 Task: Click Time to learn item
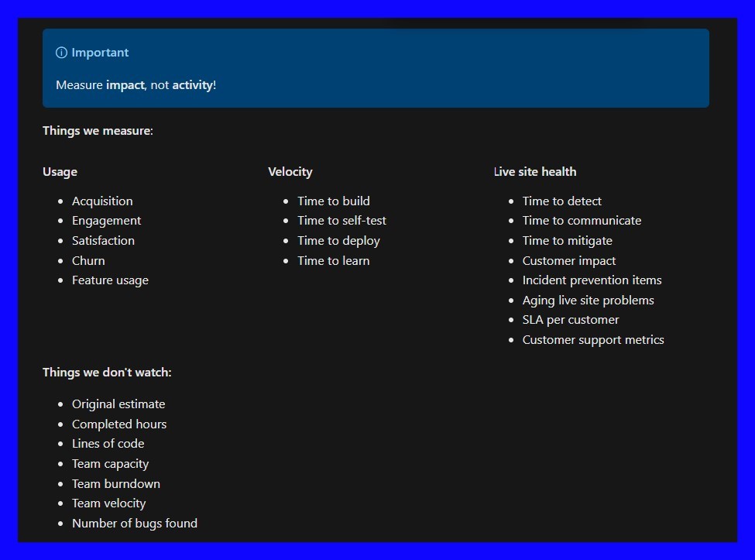[x=333, y=261]
